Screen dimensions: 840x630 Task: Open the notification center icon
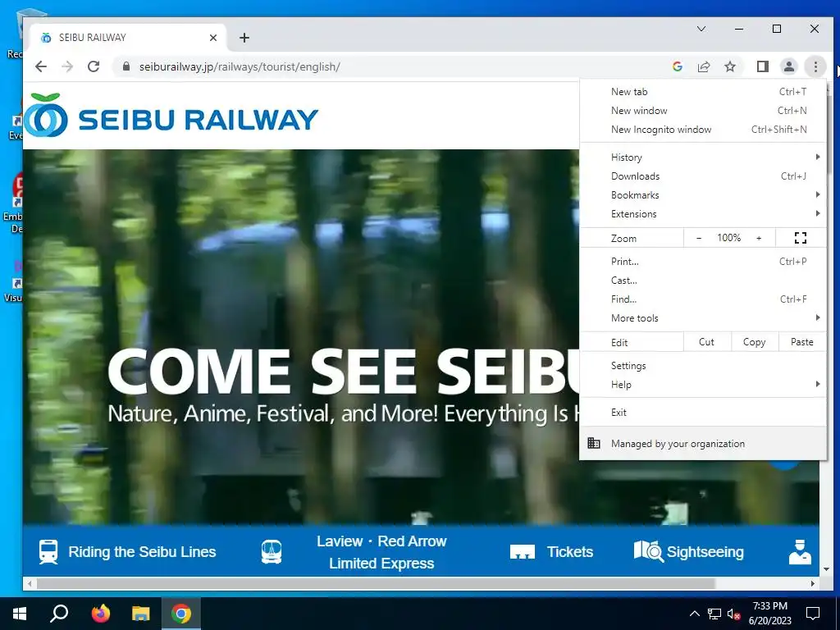coord(813,614)
